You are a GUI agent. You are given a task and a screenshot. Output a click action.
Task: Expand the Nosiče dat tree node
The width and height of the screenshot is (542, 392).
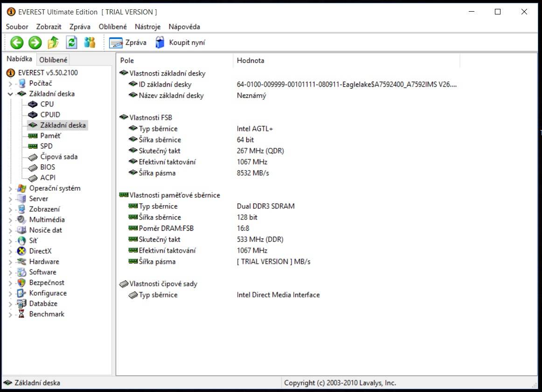click(x=10, y=230)
